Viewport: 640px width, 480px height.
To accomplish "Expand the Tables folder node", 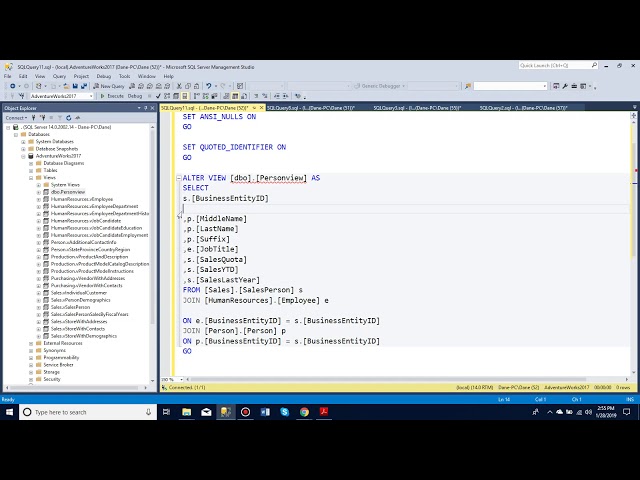I will click(x=31, y=170).
